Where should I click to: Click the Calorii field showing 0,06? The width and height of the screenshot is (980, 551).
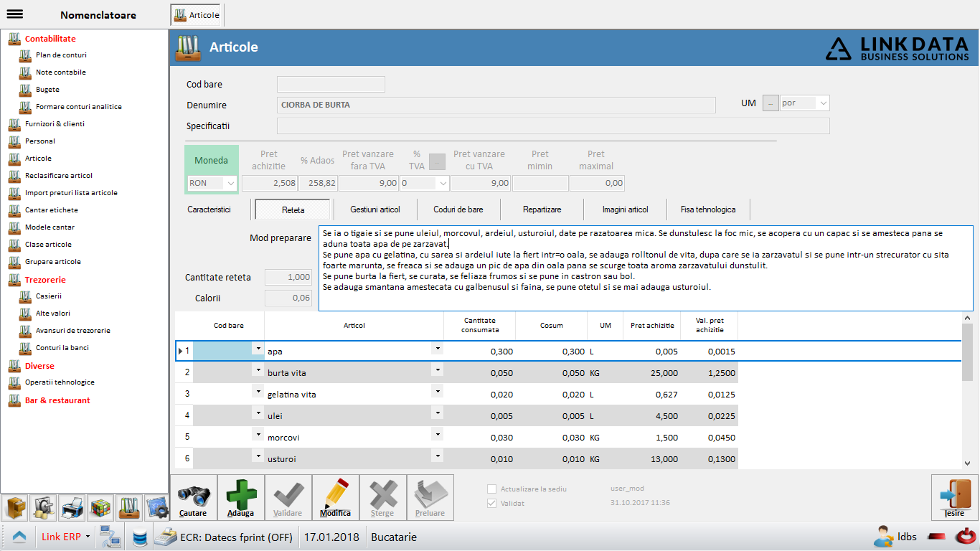pos(288,298)
